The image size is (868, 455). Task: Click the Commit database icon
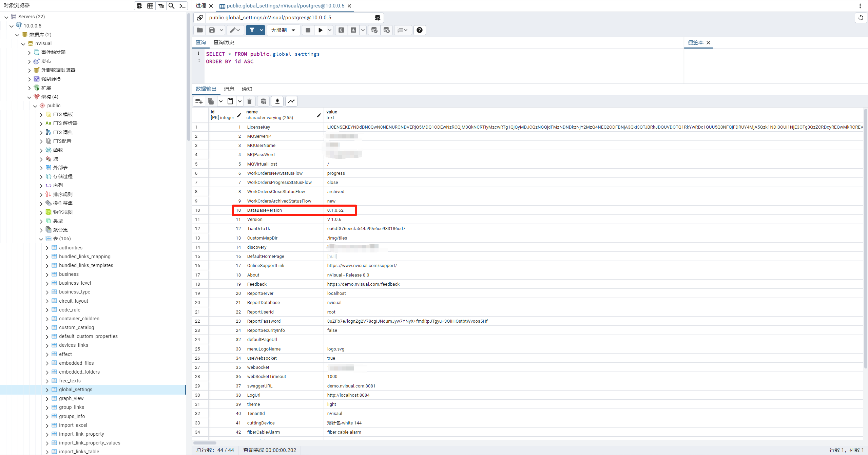point(374,30)
